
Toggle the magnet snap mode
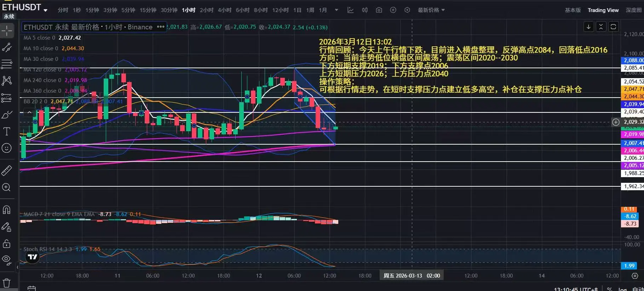tap(7, 210)
